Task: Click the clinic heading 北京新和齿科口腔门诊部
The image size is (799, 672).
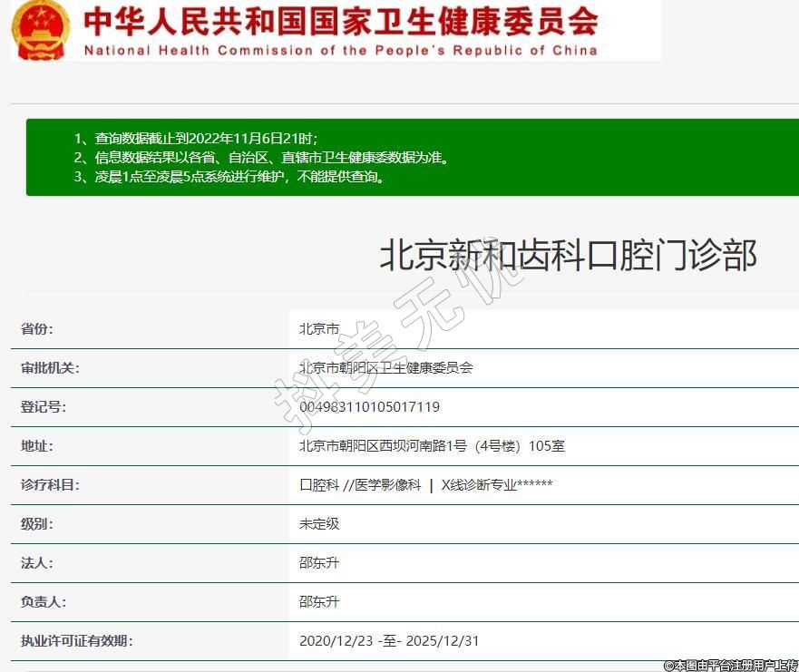Action: click(x=567, y=256)
